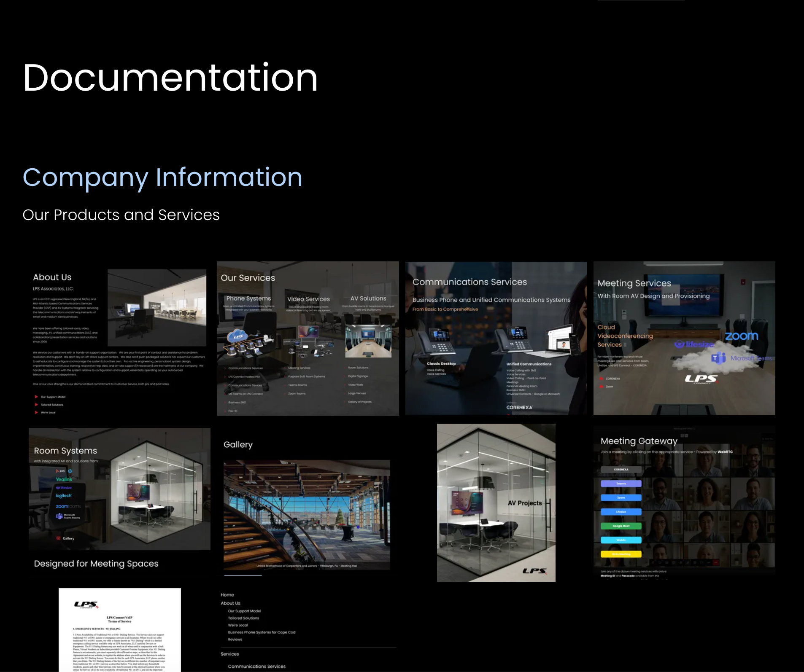This screenshot has width=804, height=672.
Task: Click the Microsoft Teams logo icon
Action: tap(718, 358)
